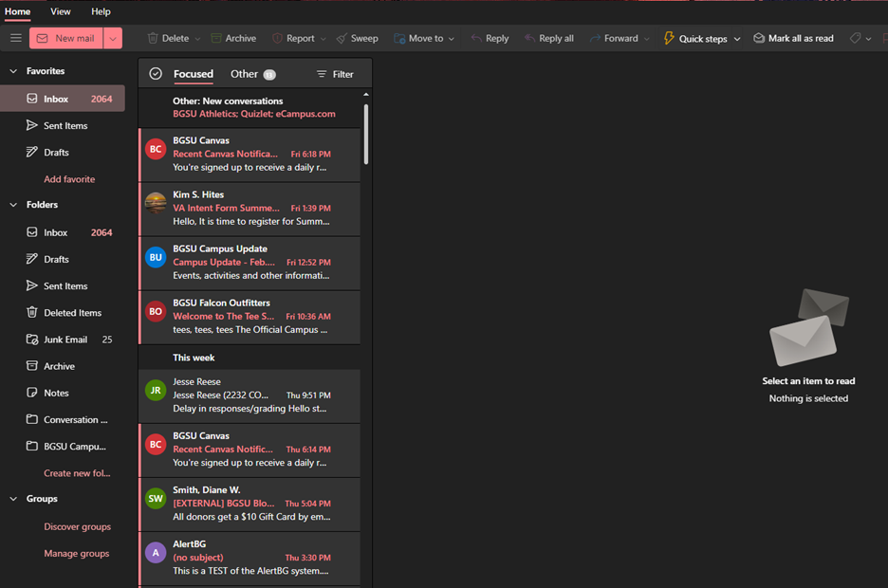The image size is (888, 588).
Task: Expand the Move to dropdown chevron
Action: 452,39
